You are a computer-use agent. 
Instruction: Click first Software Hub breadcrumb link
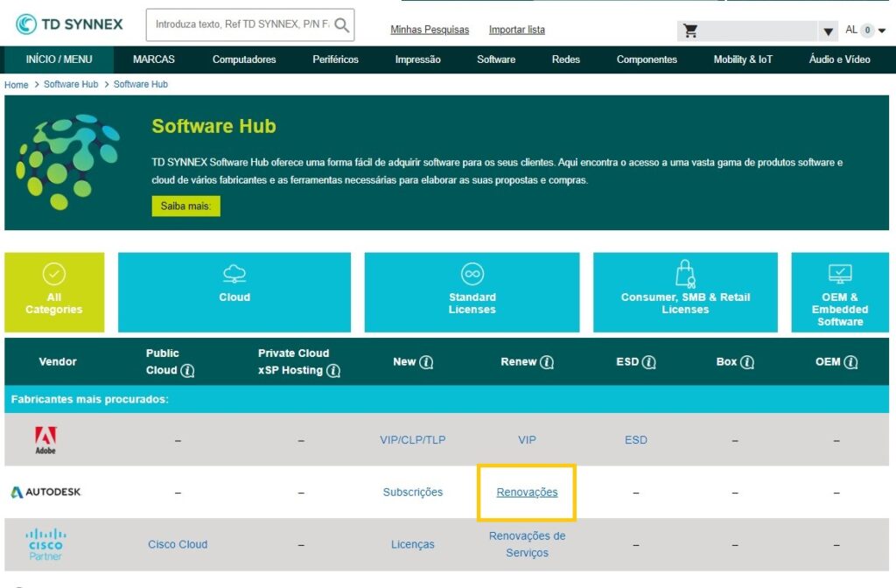[x=71, y=85]
